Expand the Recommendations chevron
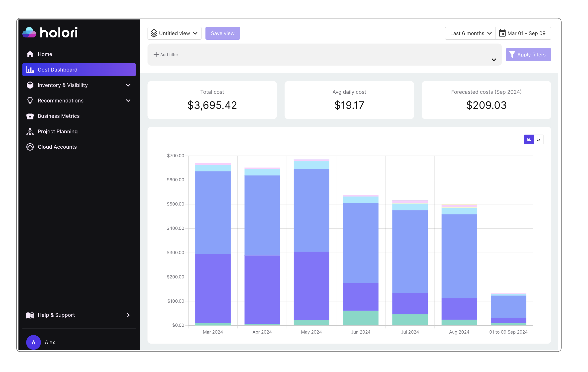Image resolution: width=588 pixels, height=372 pixels. pyautogui.click(x=128, y=101)
